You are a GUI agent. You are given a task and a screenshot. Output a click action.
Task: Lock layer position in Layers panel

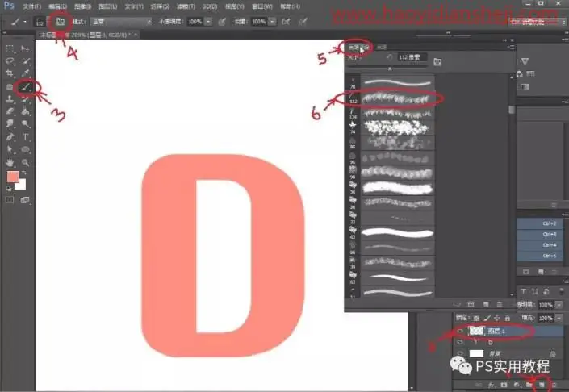(497, 318)
